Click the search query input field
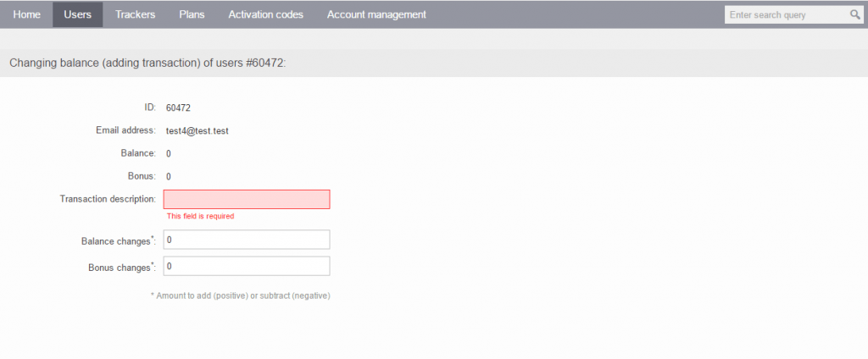This screenshot has height=359, width=868. tap(786, 15)
